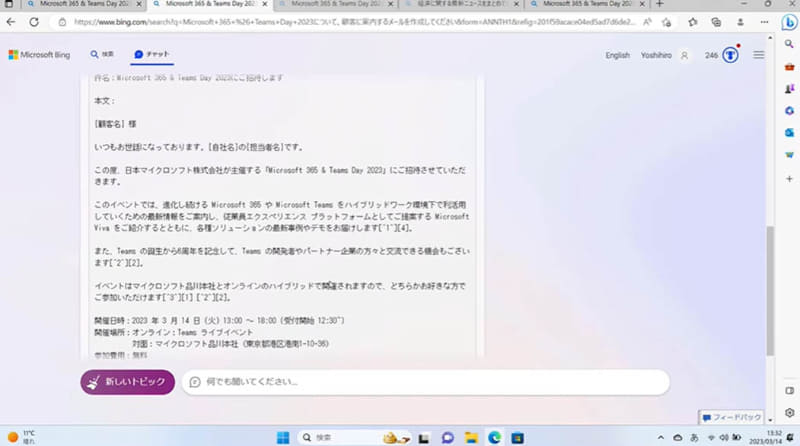Reload the page with the refresh icon
The width and height of the screenshot is (800, 446).
pyautogui.click(x=34, y=22)
